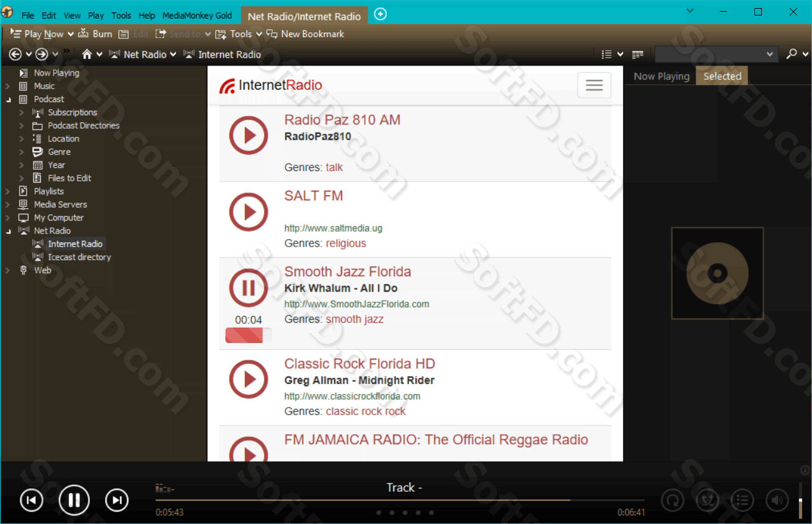This screenshot has width=812, height=524.
Task: Skip to the previous track in player
Action: click(x=32, y=500)
